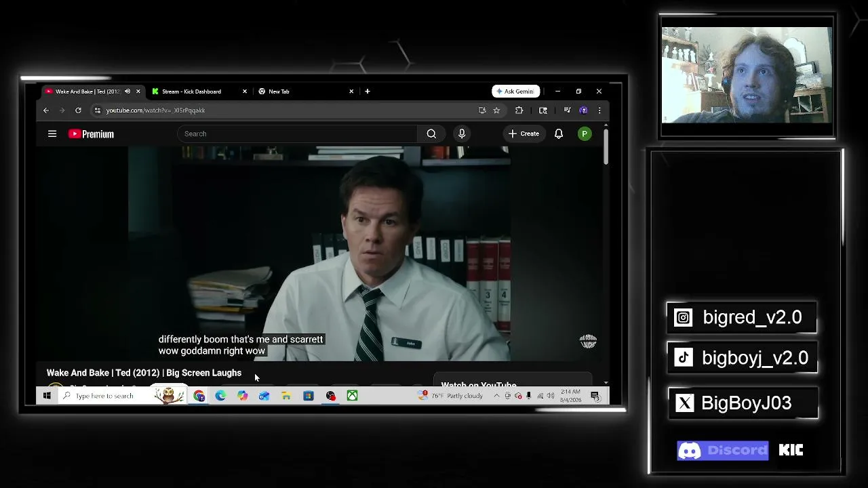This screenshot has height=488, width=868.
Task: Switch to Stream - Kick Dashboard tab
Action: click(199, 91)
